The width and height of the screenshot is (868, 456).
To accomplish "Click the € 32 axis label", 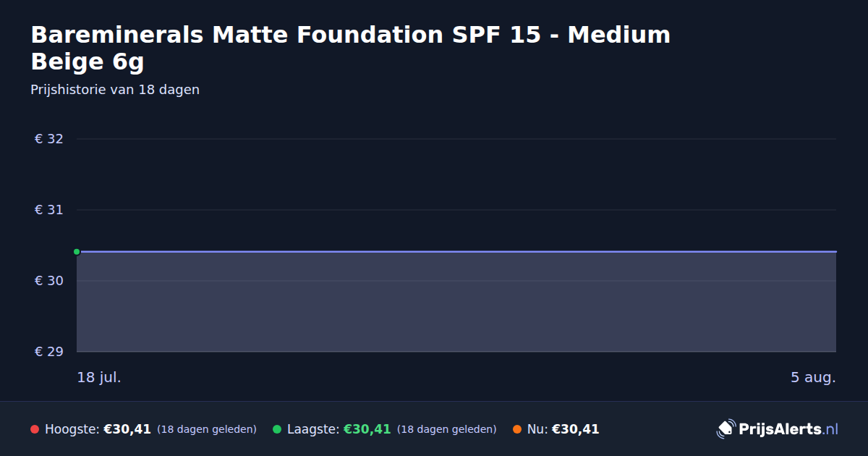I will coord(48,139).
